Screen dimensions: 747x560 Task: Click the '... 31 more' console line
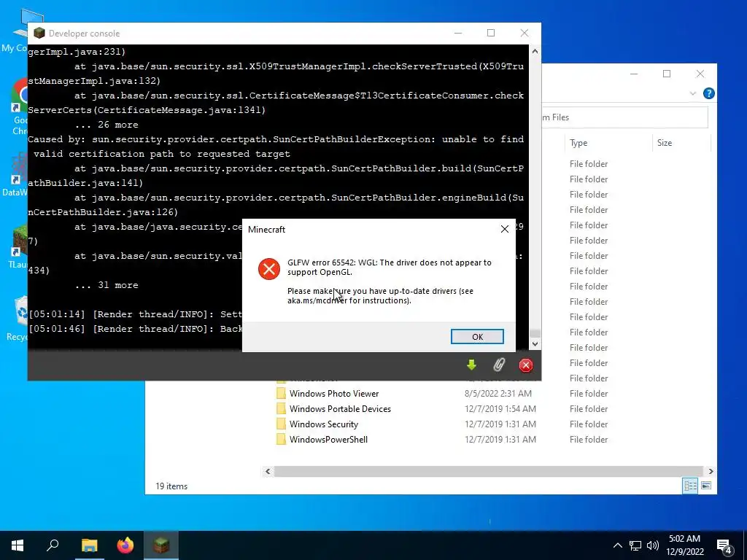click(107, 285)
